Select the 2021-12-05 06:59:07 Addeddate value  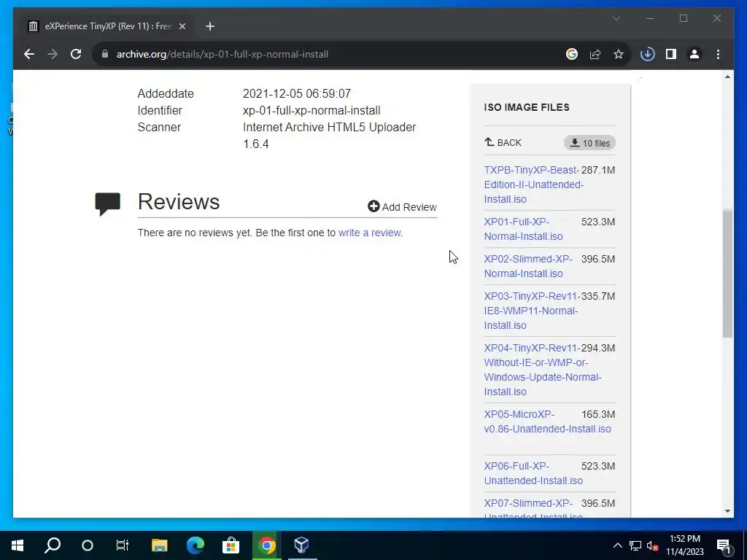[297, 94]
